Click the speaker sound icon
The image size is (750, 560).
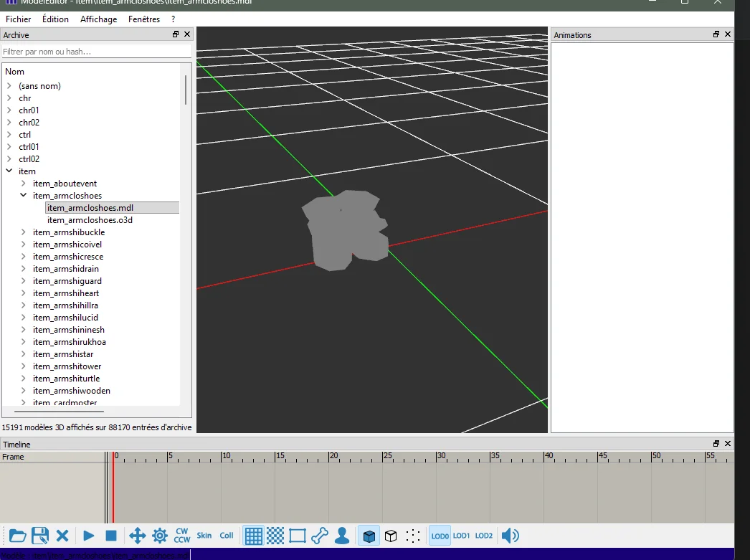pyautogui.click(x=510, y=536)
